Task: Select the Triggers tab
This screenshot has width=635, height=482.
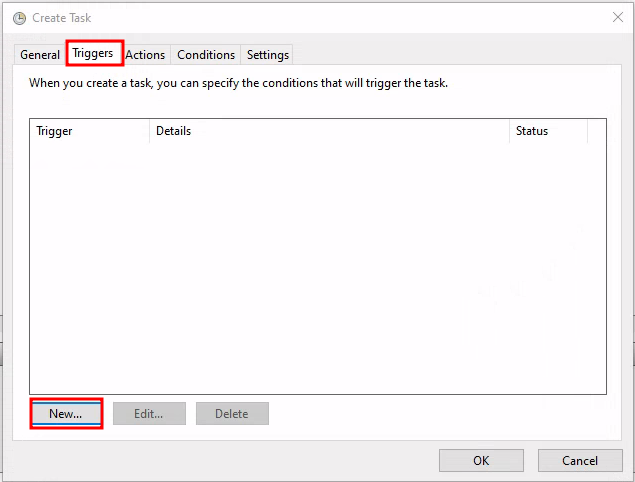Action: pos(93,54)
